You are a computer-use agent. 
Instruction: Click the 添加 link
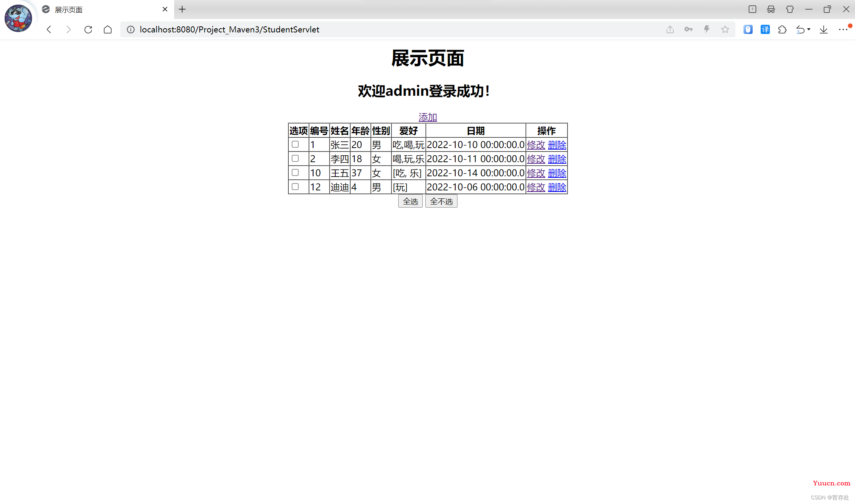pyautogui.click(x=428, y=117)
